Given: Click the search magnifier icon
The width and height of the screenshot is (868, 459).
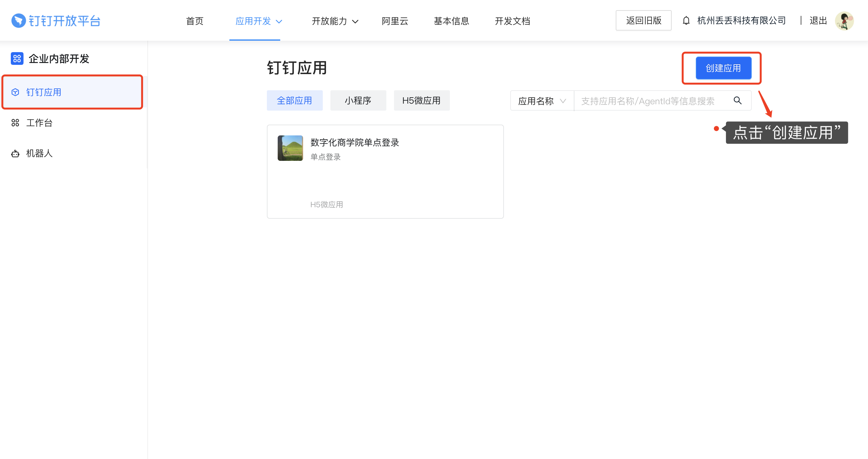Looking at the screenshot, I should click(737, 100).
